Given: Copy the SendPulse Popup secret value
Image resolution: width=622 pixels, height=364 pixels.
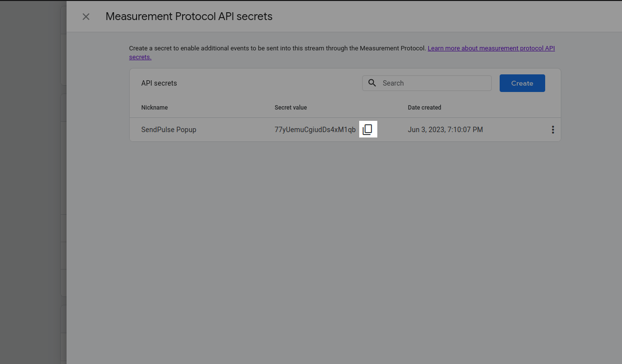Looking at the screenshot, I should (368, 130).
